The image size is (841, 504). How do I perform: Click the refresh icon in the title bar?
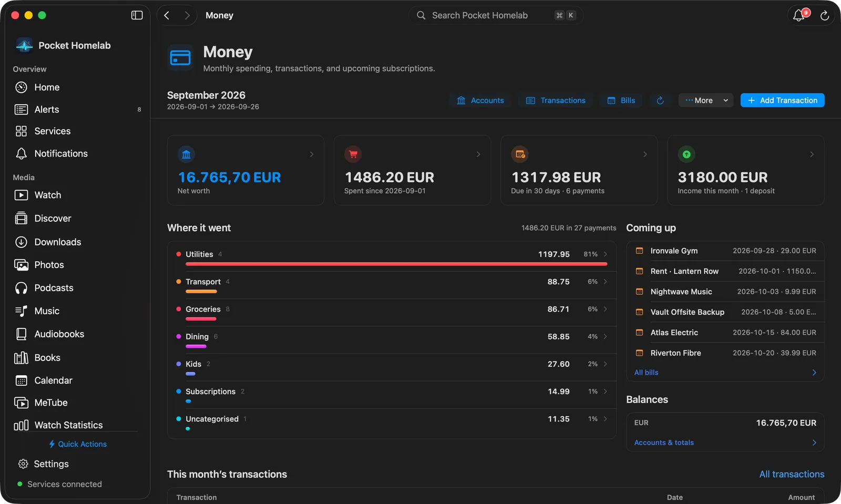pos(825,16)
